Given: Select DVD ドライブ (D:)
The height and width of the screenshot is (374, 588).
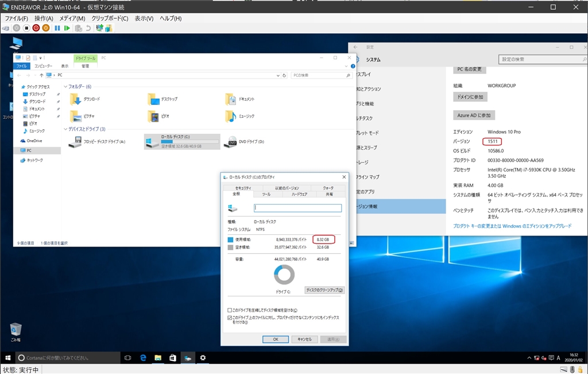Looking at the screenshot, I should coord(244,142).
